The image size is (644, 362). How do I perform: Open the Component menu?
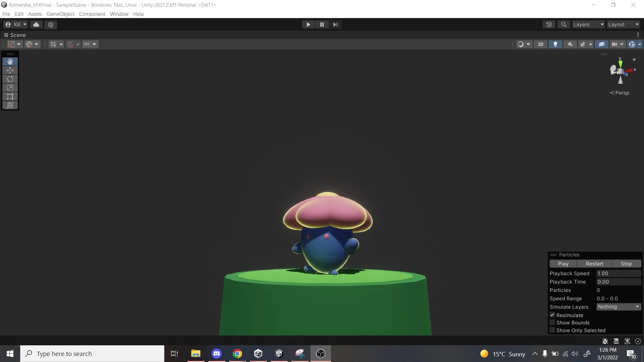pos(92,14)
